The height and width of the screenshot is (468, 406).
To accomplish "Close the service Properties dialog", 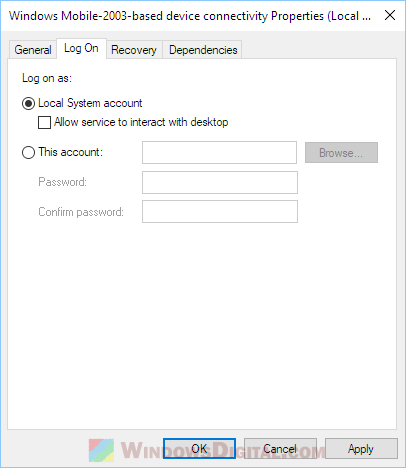I will coord(390,15).
